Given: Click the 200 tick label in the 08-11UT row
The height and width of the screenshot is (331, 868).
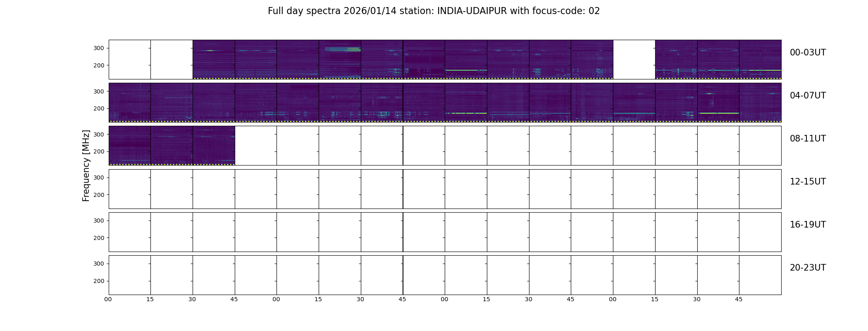Looking at the screenshot, I should click(99, 151).
